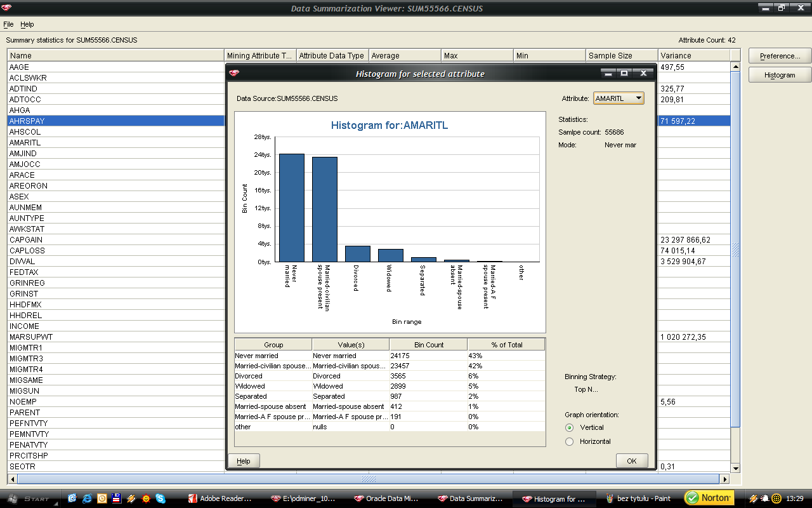Open the Help menu
Viewport: 812px width, 508px height.
27,24
